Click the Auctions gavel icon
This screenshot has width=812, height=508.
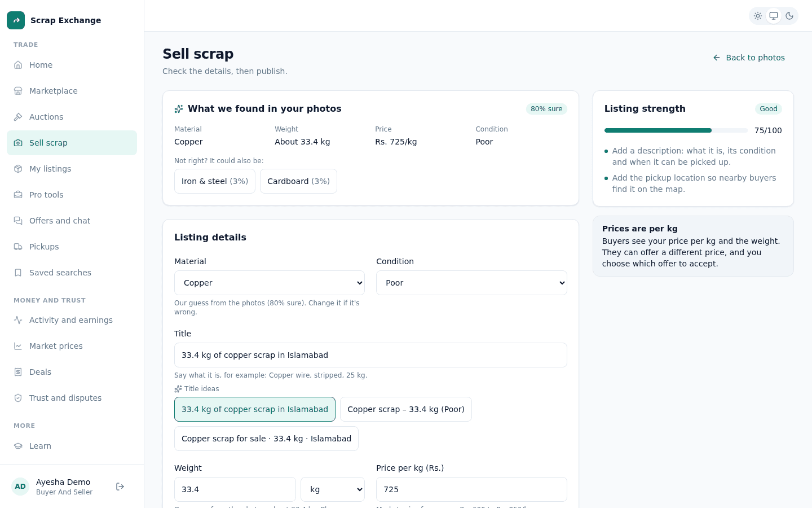[18, 117]
